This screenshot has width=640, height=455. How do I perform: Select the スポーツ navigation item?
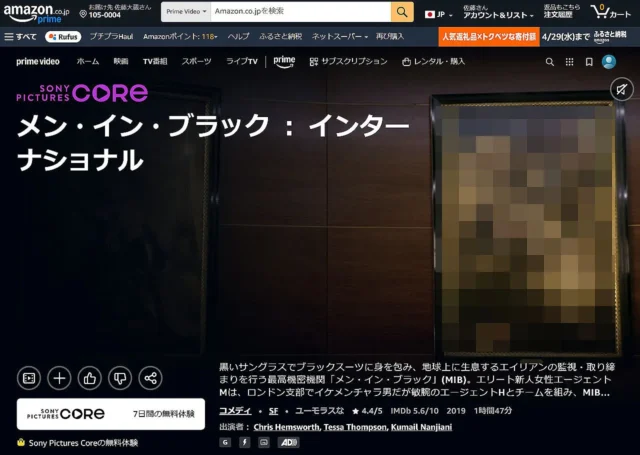pos(196,61)
